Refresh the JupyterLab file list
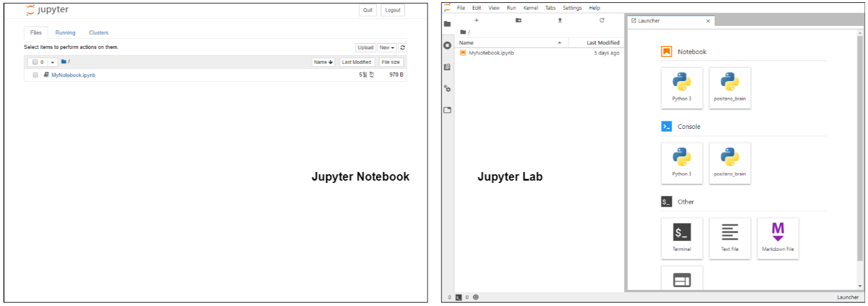The width and height of the screenshot is (868, 306). point(601,20)
